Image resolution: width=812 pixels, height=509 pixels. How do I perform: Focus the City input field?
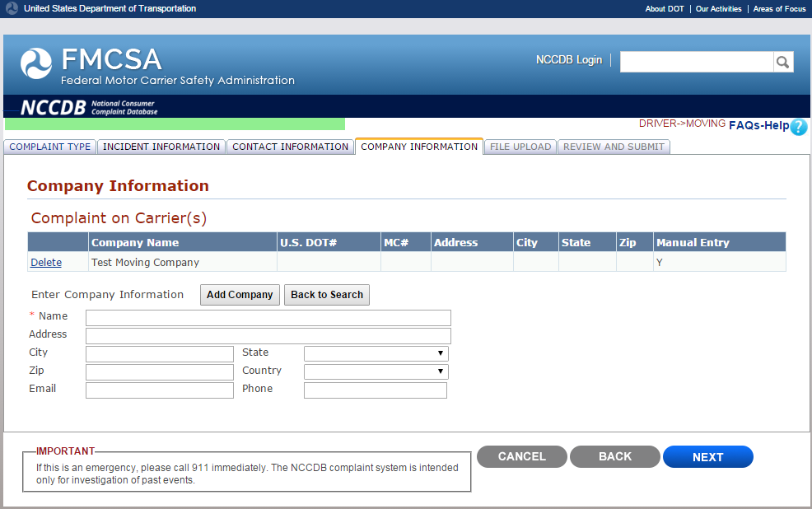coord(160,354)
